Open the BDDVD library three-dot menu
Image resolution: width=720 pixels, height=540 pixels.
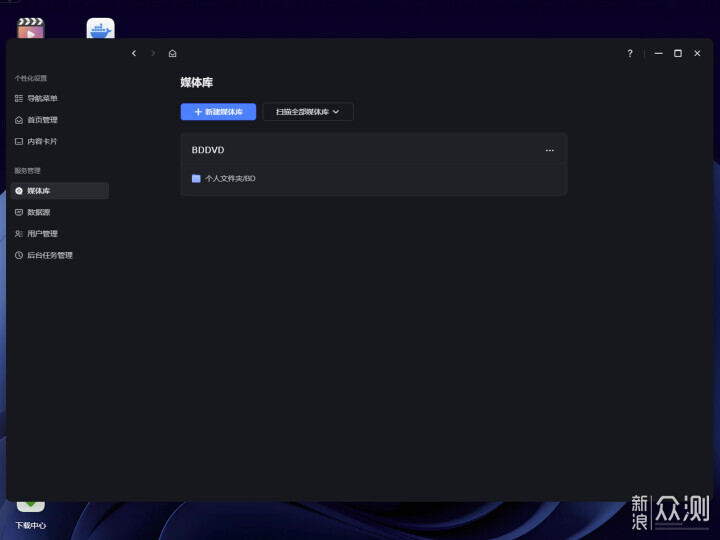[x=550, y=150]
